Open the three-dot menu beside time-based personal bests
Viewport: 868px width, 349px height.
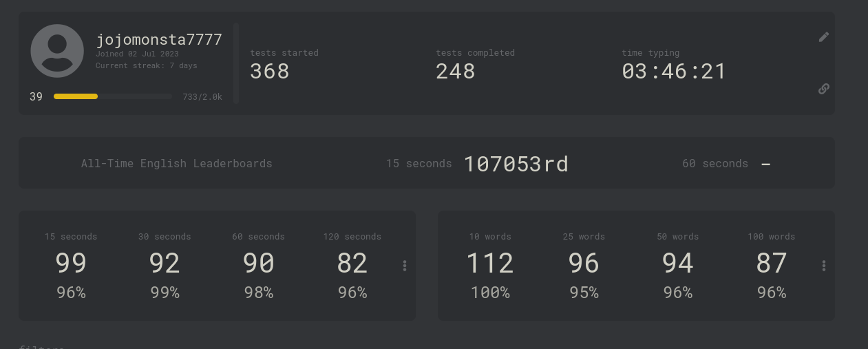point(405,266)
